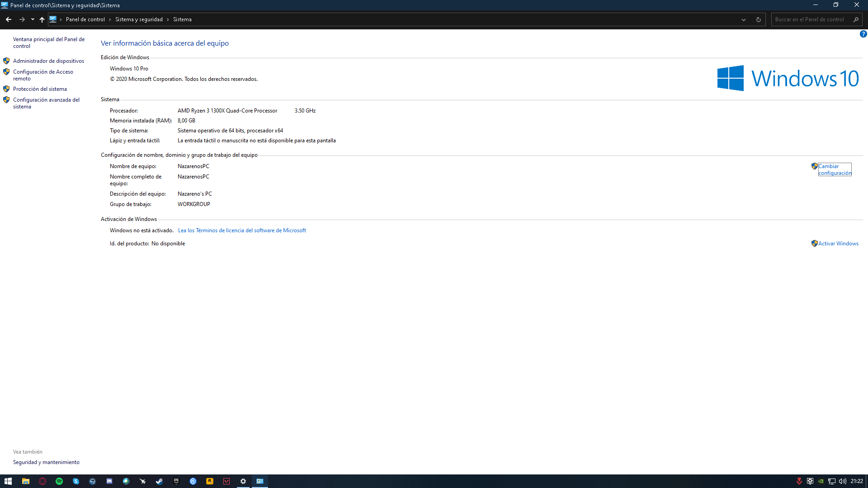Viewport: 868px width, 488px height.
Task: Launch Discord from the taskbar
Action: tap(109, 481)
